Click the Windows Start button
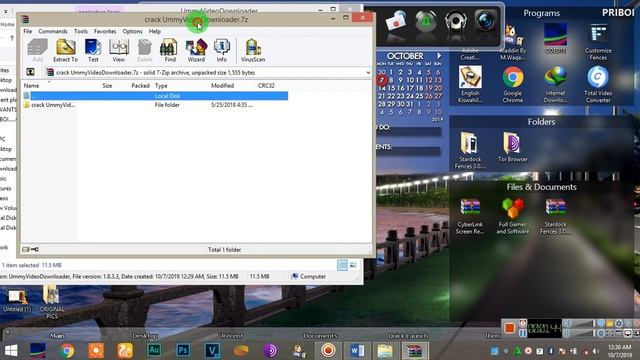640x360 pixels. coord(11,351)
